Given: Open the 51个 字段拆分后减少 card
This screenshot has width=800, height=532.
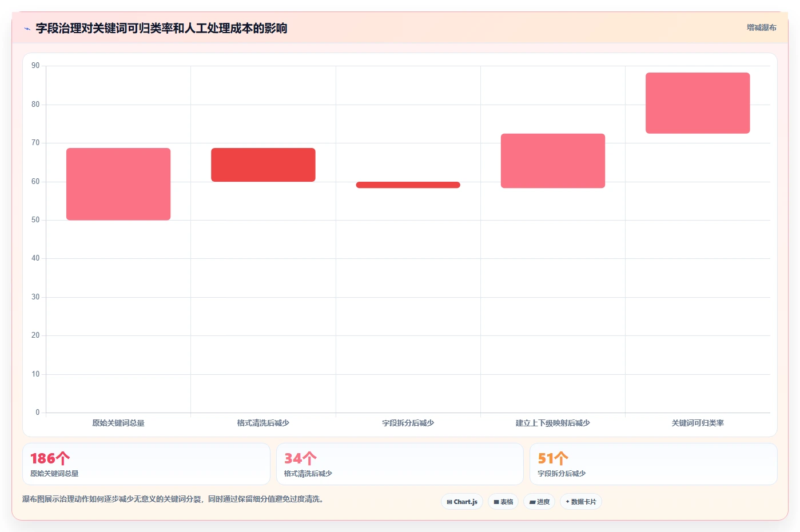Looking at the screenshot, I should click(654, 464).
